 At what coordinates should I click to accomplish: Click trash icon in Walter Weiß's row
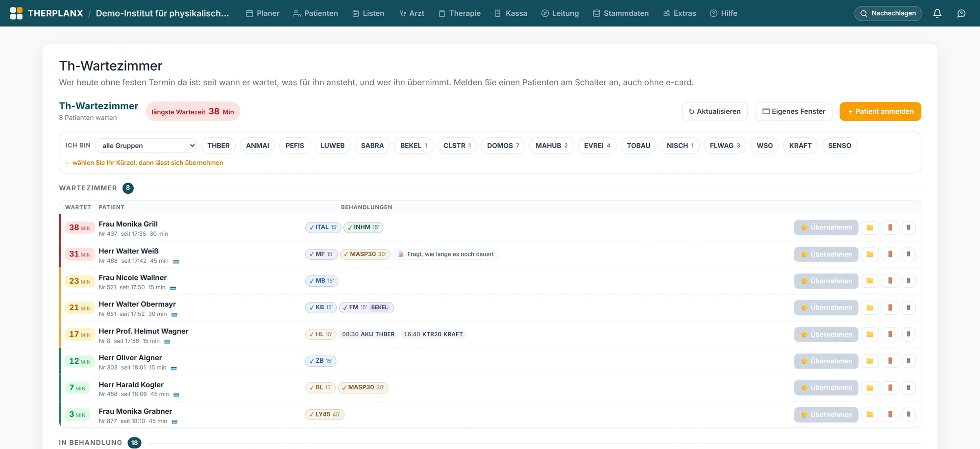(x=908, y=254)
